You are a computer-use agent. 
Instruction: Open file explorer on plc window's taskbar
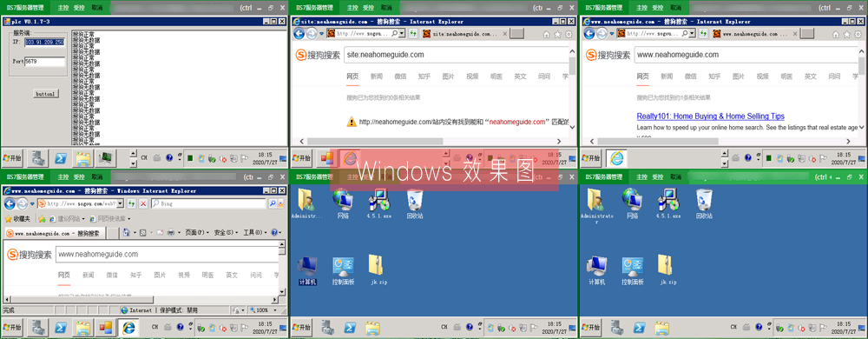coord(83,159)
